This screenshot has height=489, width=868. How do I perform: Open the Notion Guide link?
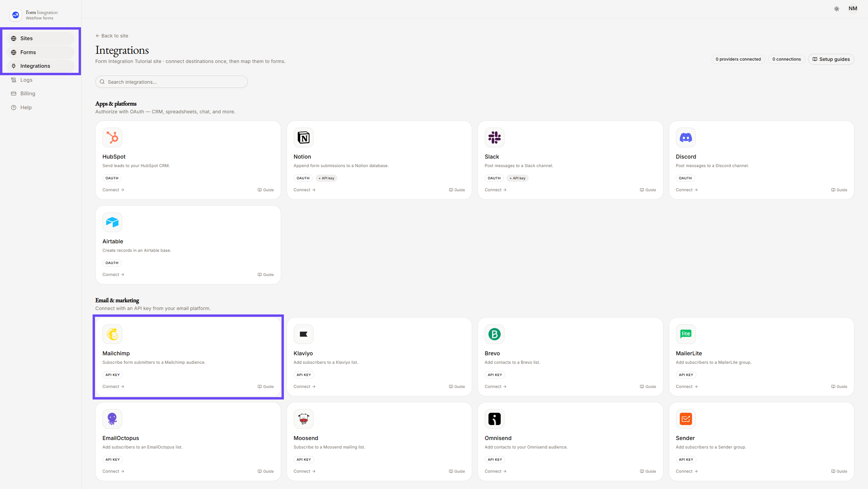point(457,190)
